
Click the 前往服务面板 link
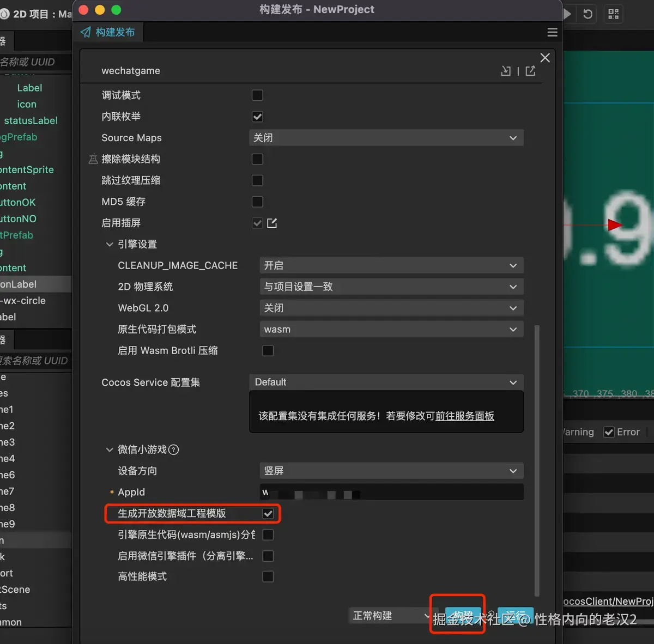465,416
